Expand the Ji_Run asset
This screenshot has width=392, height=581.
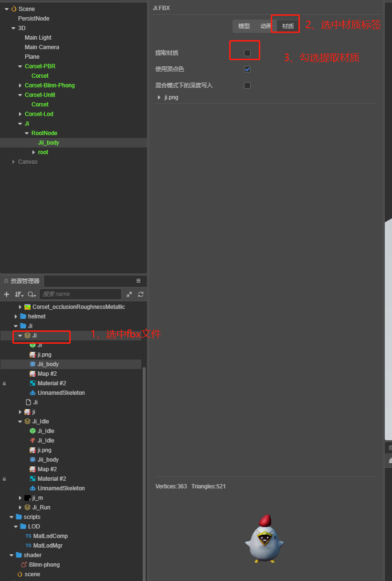tap(20, 507)
